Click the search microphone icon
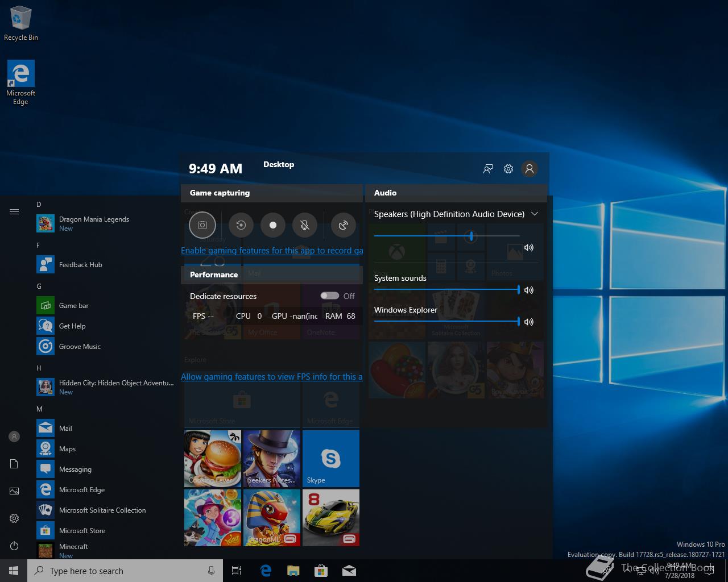 pos(211,571)
